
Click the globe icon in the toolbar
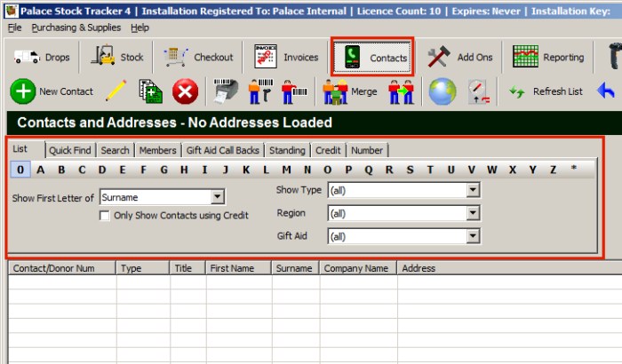pyautogui.click(x=442, y=91)
